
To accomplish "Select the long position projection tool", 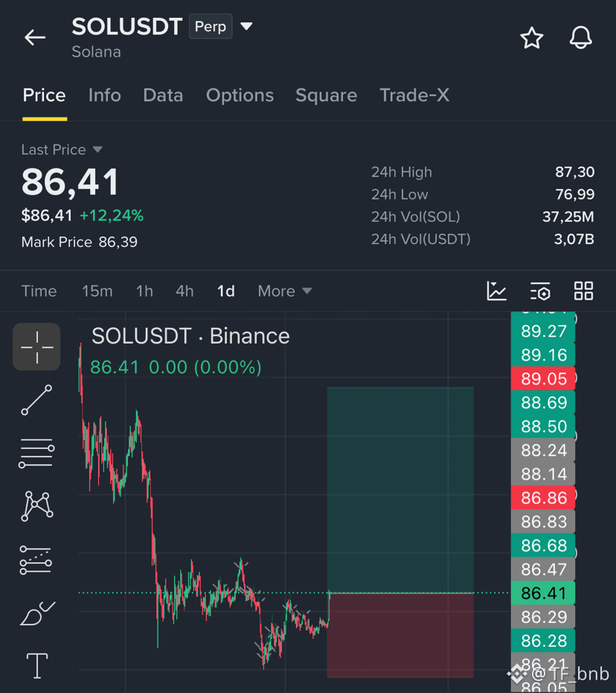I will 36,560.
